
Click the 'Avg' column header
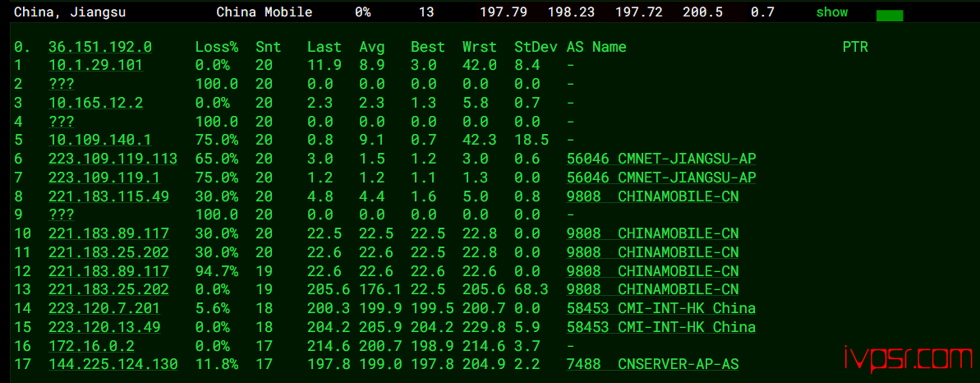click(x=372, y=47)
